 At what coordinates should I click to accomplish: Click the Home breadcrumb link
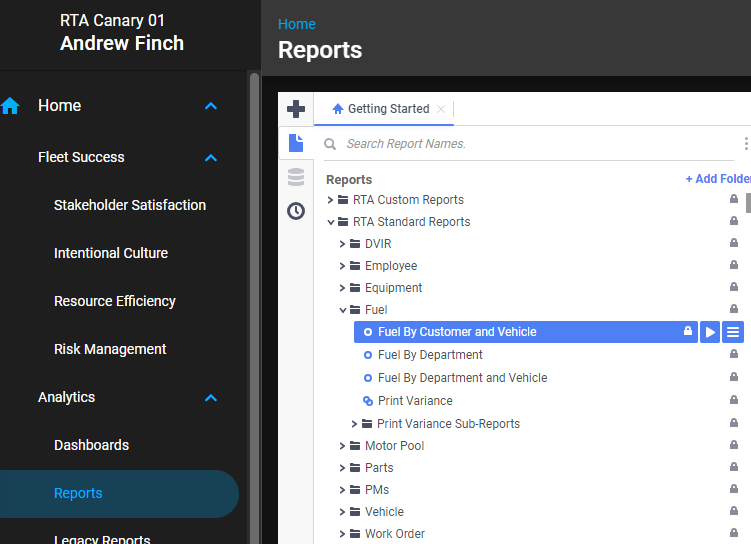coord(296,24)
